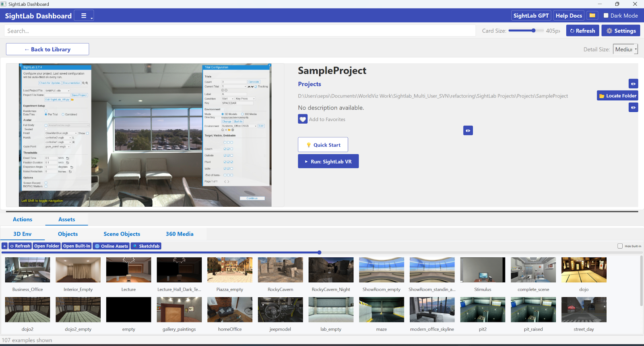Click the edit pencil icon beside the description
644x346 pixels.
tap(633, 108)
